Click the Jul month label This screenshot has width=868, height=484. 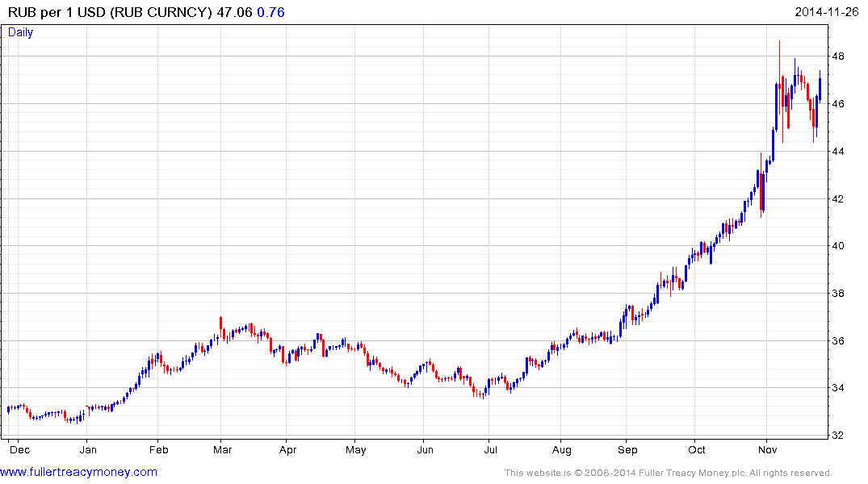point(490,449)
